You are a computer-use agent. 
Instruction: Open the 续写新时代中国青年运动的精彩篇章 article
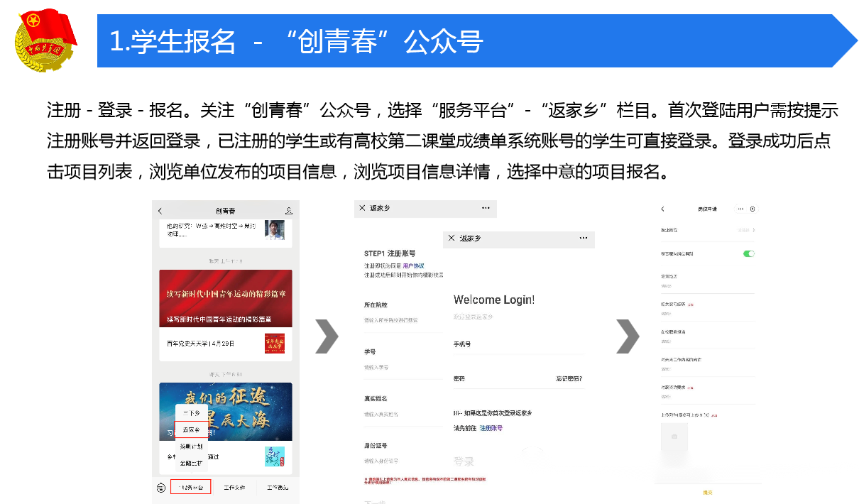[226, 298]
